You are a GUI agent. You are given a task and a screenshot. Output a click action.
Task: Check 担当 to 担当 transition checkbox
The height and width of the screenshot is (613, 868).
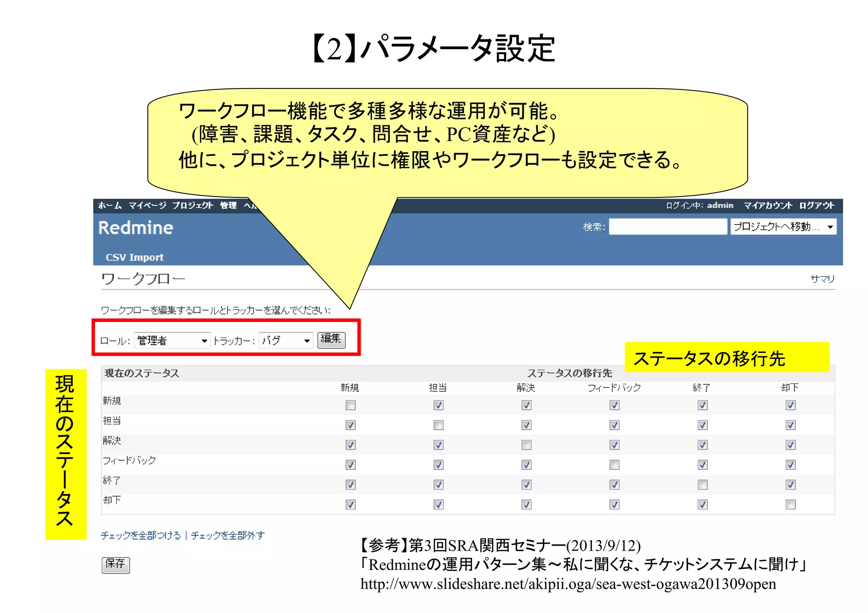pos(439,425)
